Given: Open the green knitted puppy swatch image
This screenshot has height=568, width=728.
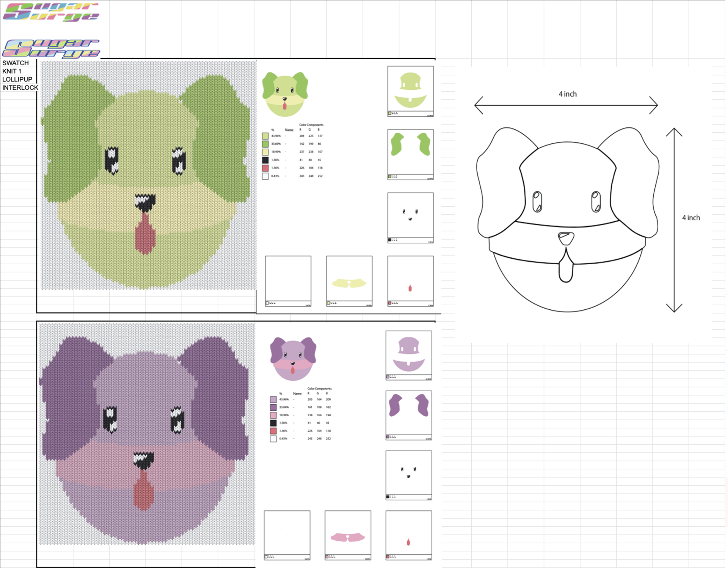Looking at the screenshot, I should (x=148, y=174).
